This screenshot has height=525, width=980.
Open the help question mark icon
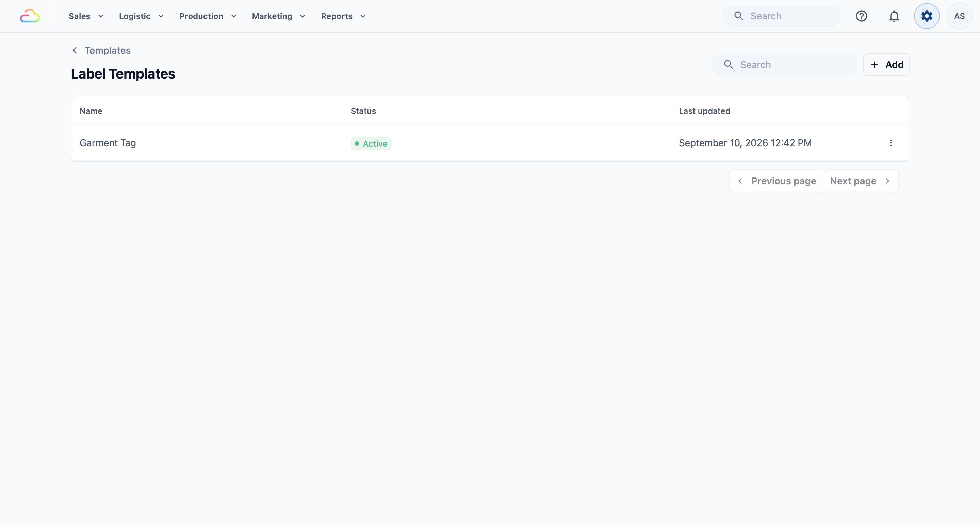pos(861,16)
